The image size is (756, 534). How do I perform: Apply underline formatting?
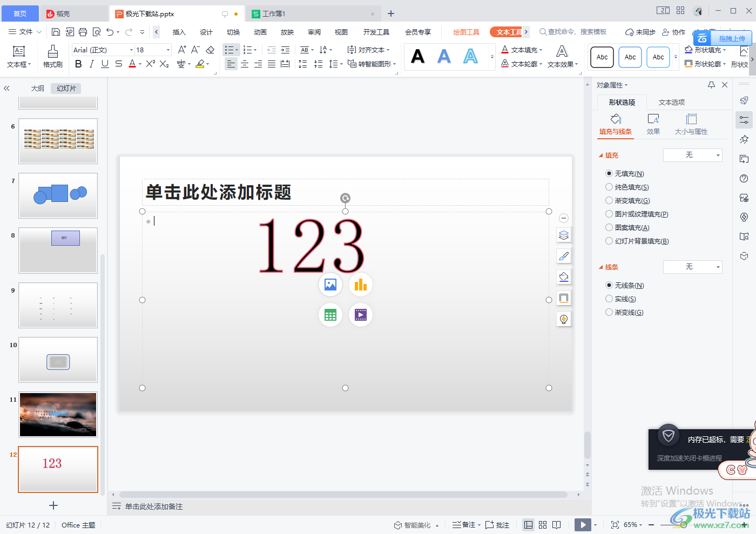(105, 64)
